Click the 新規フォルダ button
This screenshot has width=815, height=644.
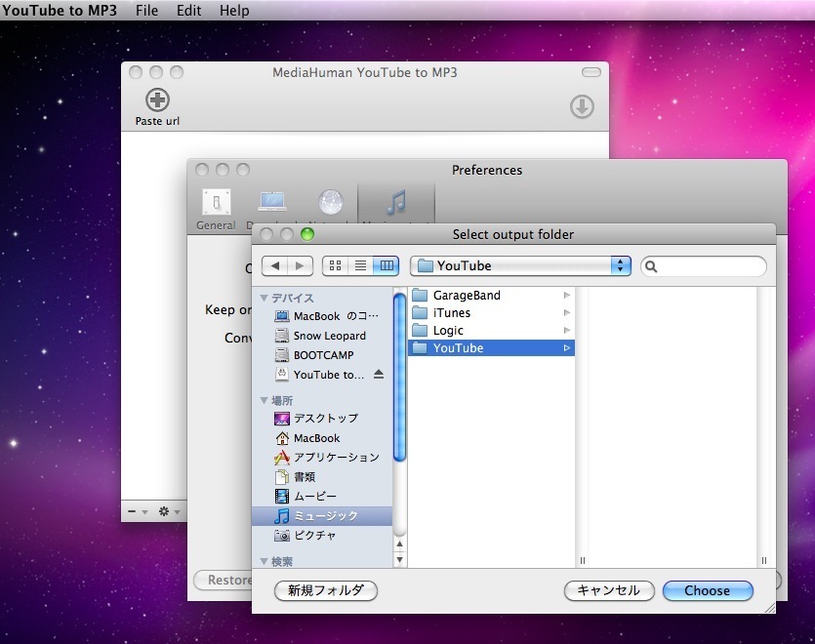coord(326,590)
